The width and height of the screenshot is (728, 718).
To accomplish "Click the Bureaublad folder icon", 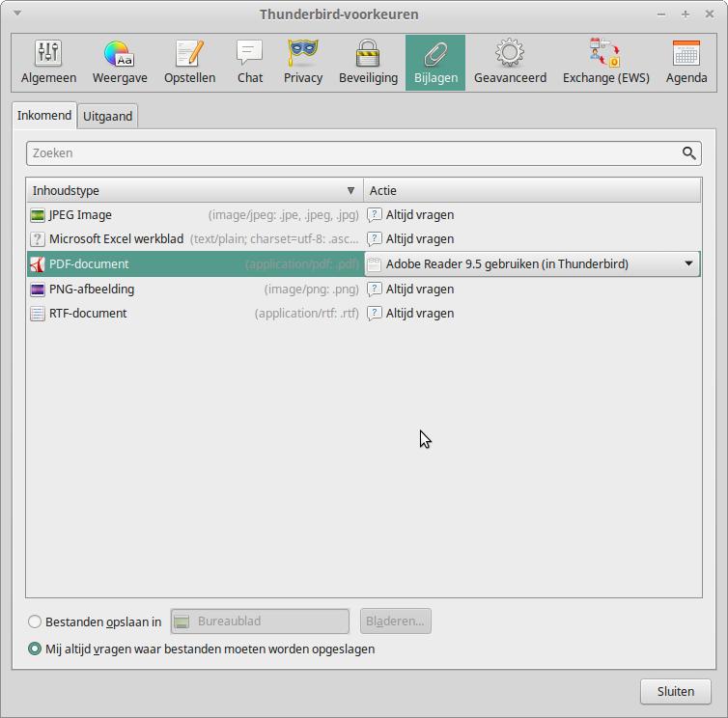I will point(182,621).
